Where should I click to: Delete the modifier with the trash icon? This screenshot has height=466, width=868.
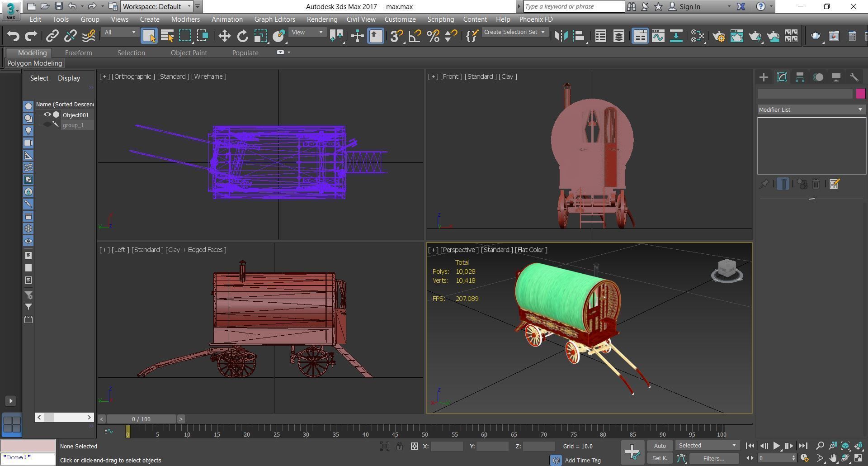click(816, 184)
